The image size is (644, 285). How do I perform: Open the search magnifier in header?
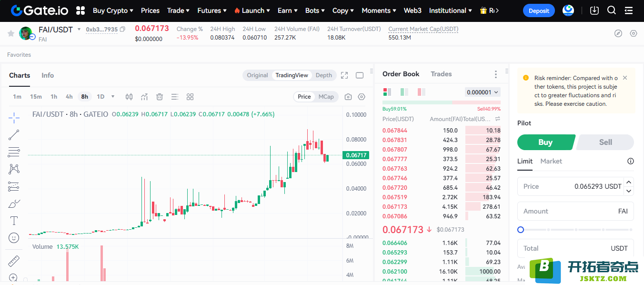point(612,10)
